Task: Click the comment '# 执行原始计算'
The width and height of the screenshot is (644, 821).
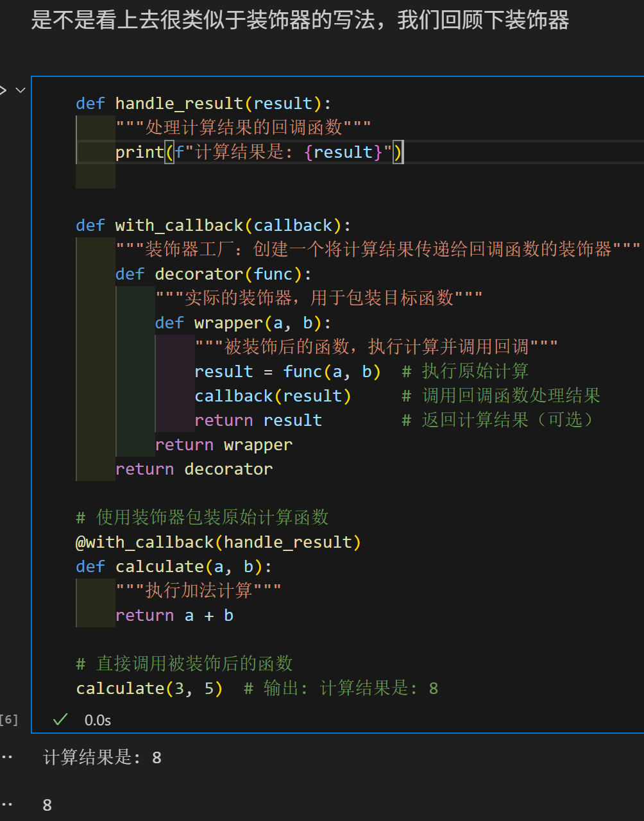Action: 466,371
